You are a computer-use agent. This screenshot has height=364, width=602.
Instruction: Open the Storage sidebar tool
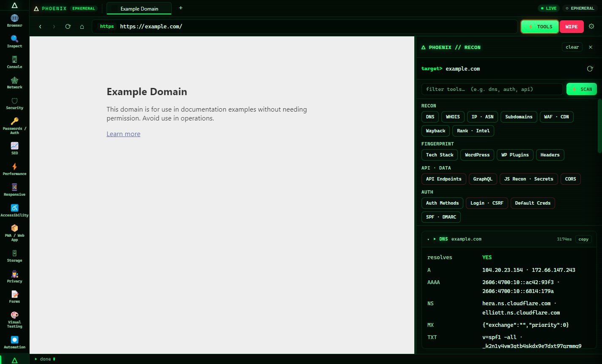coord(14,255)
